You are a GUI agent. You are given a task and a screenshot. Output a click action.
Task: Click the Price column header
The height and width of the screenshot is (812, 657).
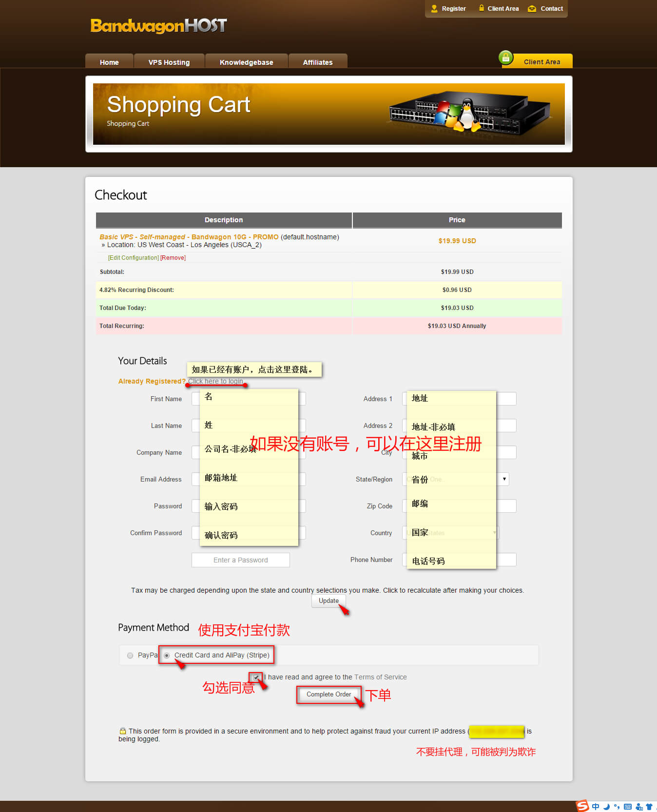pyautogui.click(x=457, y=220)
